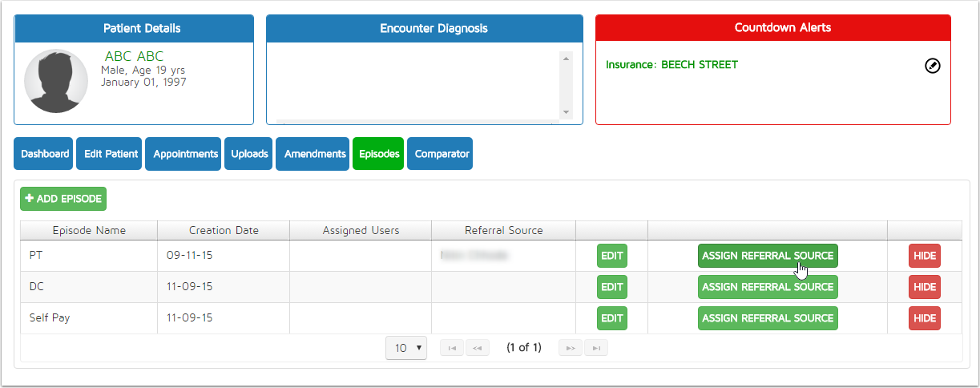Click the Insurance: BEECH STREET alert

[x=671, y=65]
